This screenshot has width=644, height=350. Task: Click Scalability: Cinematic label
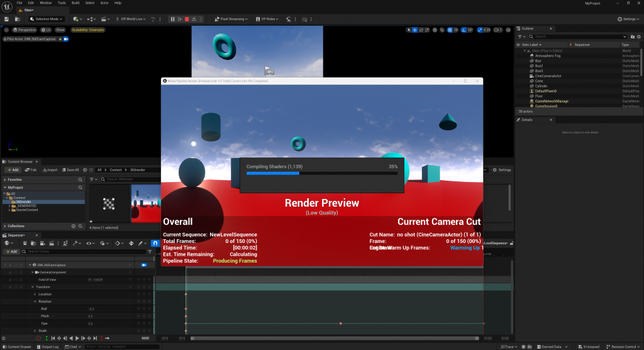(88, 30)
